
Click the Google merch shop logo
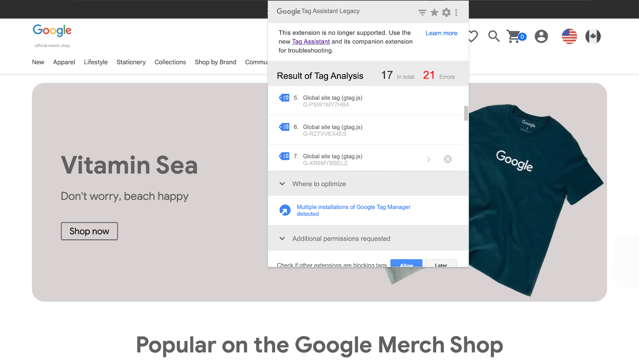[x=52, y=35]
